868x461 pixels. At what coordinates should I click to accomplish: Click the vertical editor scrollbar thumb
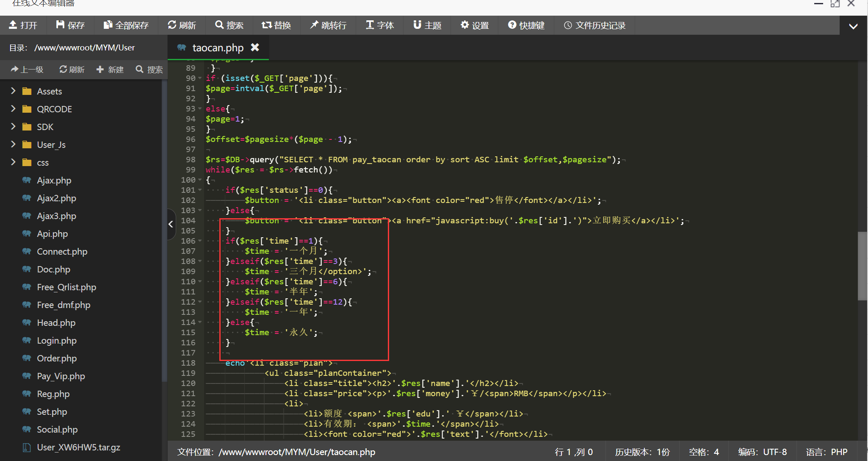(x=862, y=266)
